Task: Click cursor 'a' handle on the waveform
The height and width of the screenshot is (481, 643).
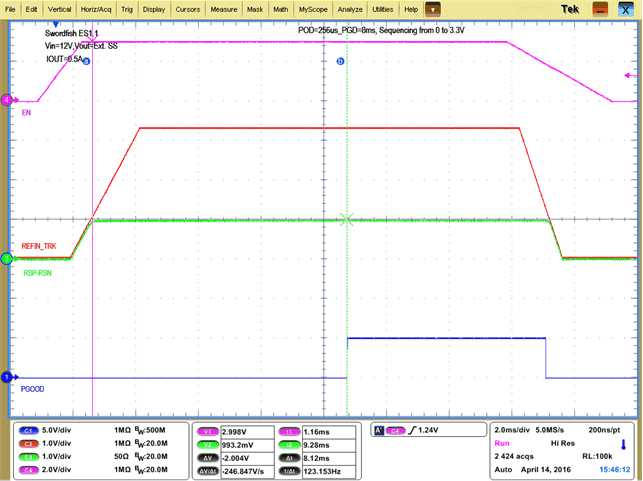Action: (87, 62)
